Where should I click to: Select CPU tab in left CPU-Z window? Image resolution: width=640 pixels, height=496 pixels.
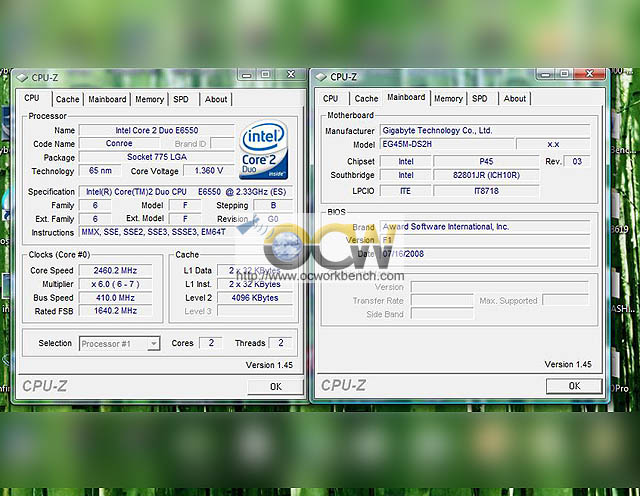[32, 98]
